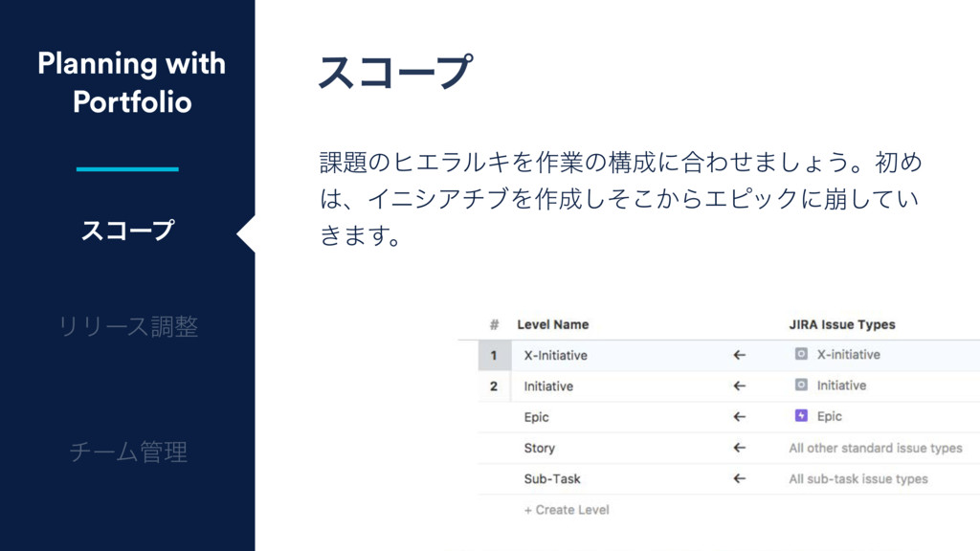Click row number 2 handle
The width and height of the screenshot is (980, 551).
pos(495,386)
